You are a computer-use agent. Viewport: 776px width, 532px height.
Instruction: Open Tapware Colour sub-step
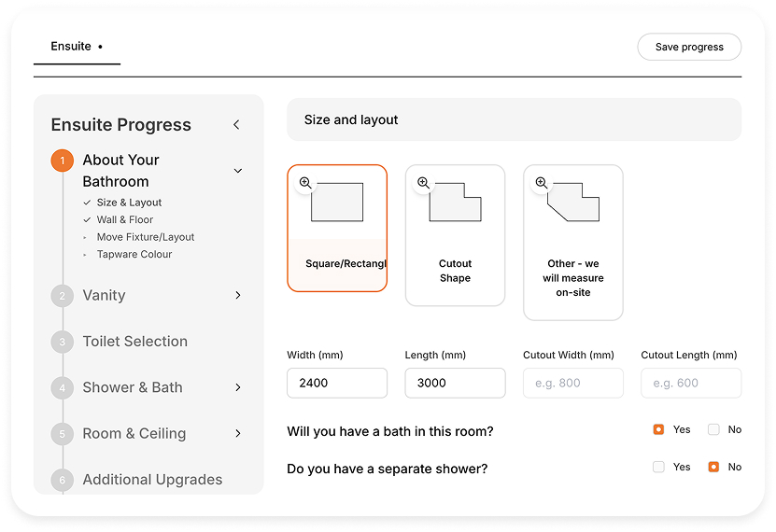pos(134,254)
